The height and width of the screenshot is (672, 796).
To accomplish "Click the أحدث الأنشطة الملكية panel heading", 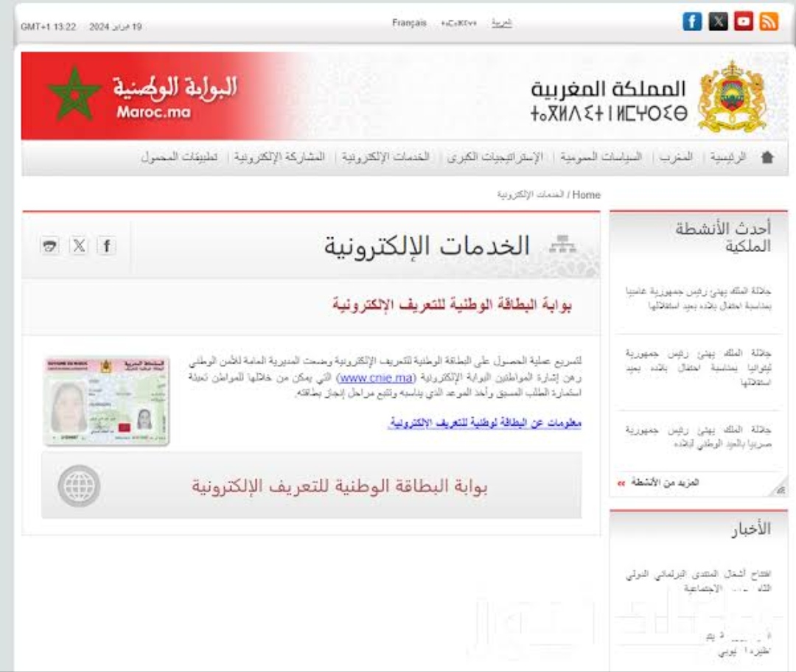I will 722,237.
